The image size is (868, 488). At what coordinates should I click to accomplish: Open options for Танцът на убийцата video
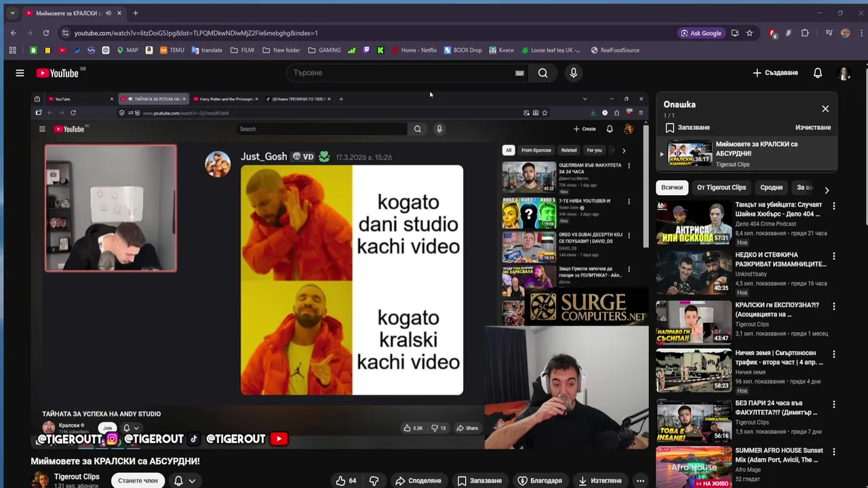coord(834,206)
